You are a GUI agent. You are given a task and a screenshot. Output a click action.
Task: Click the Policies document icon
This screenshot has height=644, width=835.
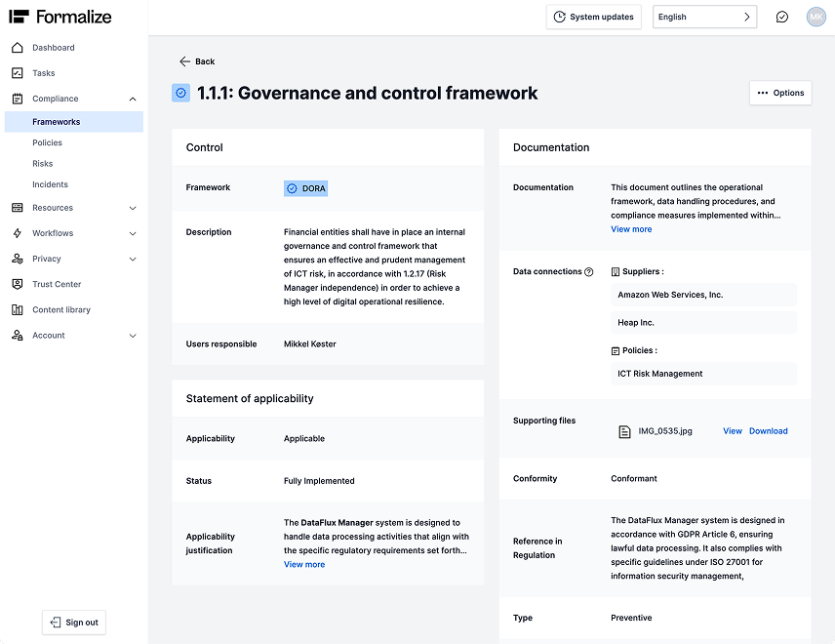coord(616,350)
